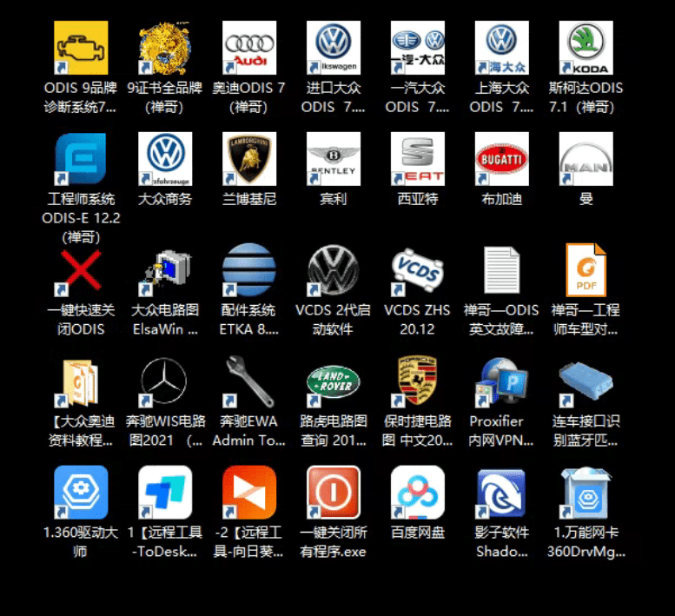This screenshot has height=616, width=675.
Task: Select the Lamborghini desktop icon
Action: pyautogui.click(x=249, y=160)
